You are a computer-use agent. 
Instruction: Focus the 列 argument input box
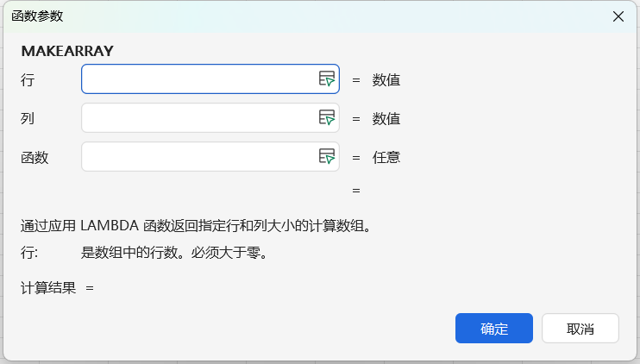(198, 118)
